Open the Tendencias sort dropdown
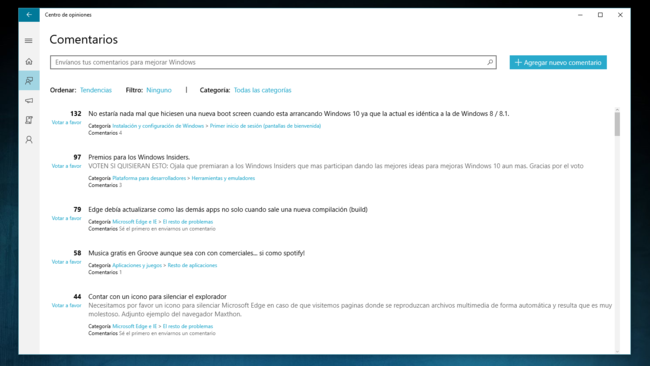The image size is (650, 366). [x=96, y=90]
